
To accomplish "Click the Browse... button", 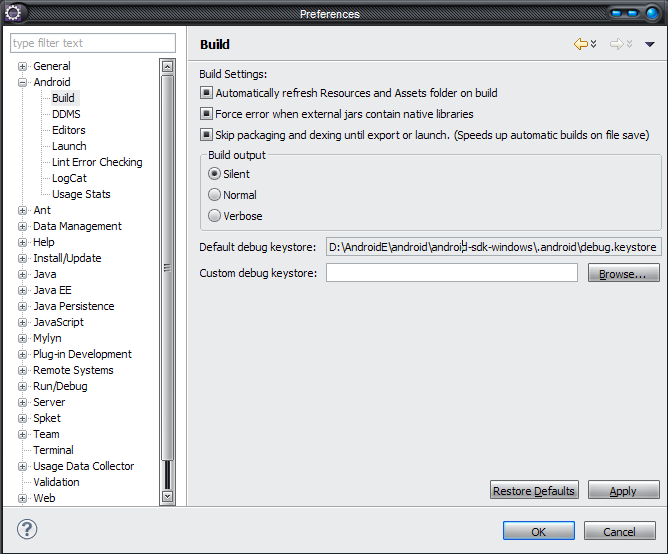I will [x=623, y=273].
